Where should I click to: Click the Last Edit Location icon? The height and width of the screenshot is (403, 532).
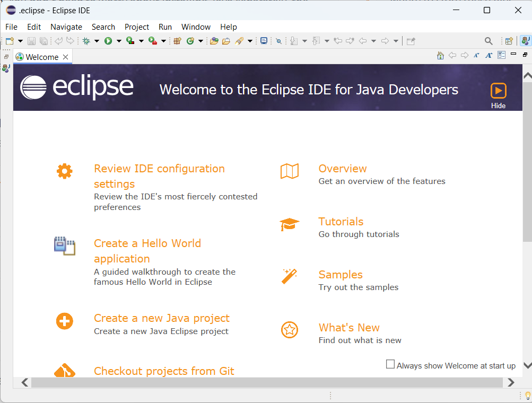[x=338, y=41]
